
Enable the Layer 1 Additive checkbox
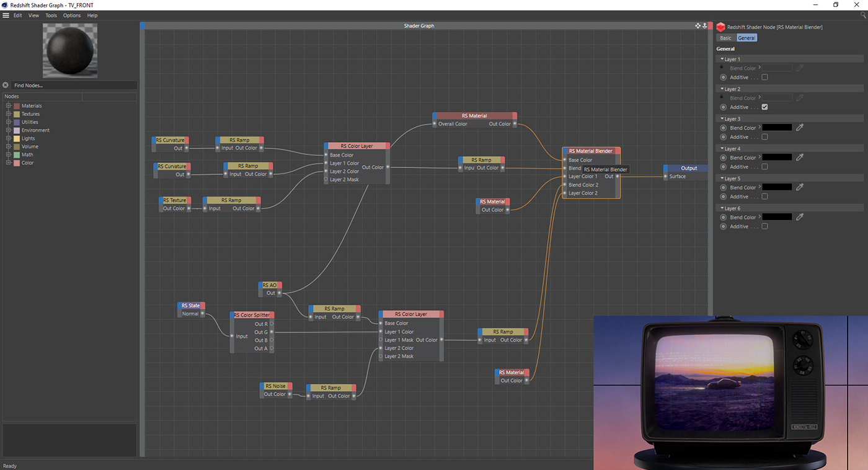point(764,78)
